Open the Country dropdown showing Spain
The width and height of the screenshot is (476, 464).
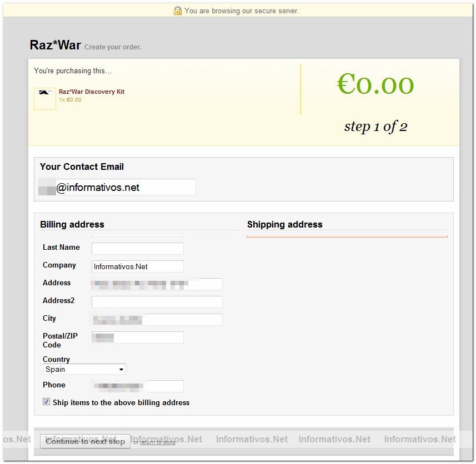[x=84, y=369]
